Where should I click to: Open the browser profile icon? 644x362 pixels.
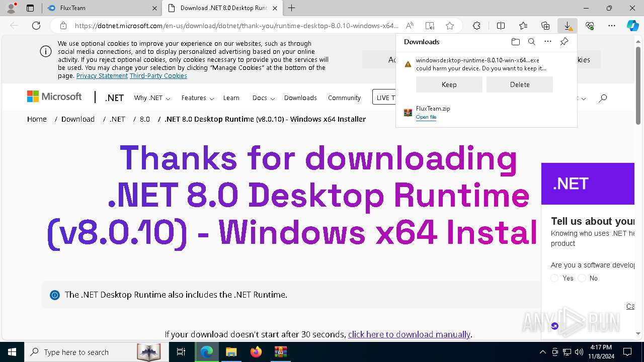[11, 8]
